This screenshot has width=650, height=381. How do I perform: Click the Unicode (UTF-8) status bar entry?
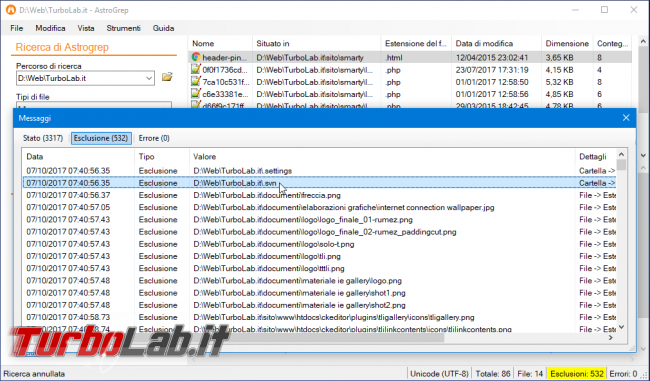coord(439,374)
